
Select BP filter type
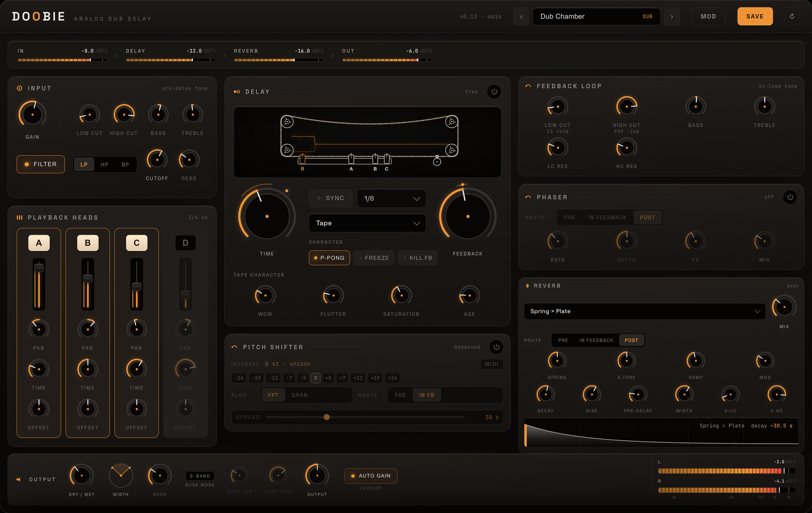click(x=125, y=164)
